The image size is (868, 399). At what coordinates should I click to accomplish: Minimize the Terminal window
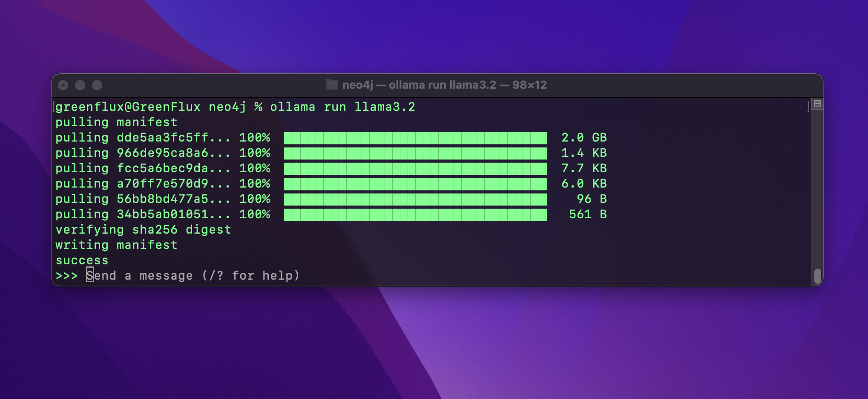click(80, 85)
